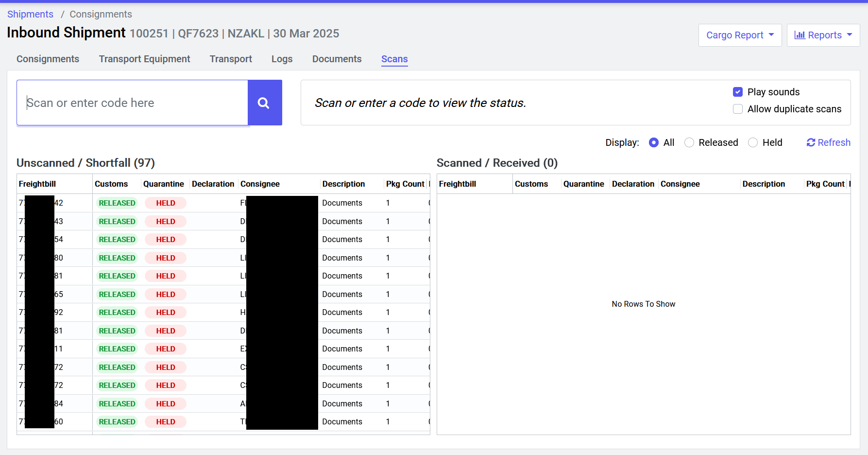This screenshot has height=455, width=868.
Task: Sort Scanned table by Declaration header
Action: [x=633, y=184]
